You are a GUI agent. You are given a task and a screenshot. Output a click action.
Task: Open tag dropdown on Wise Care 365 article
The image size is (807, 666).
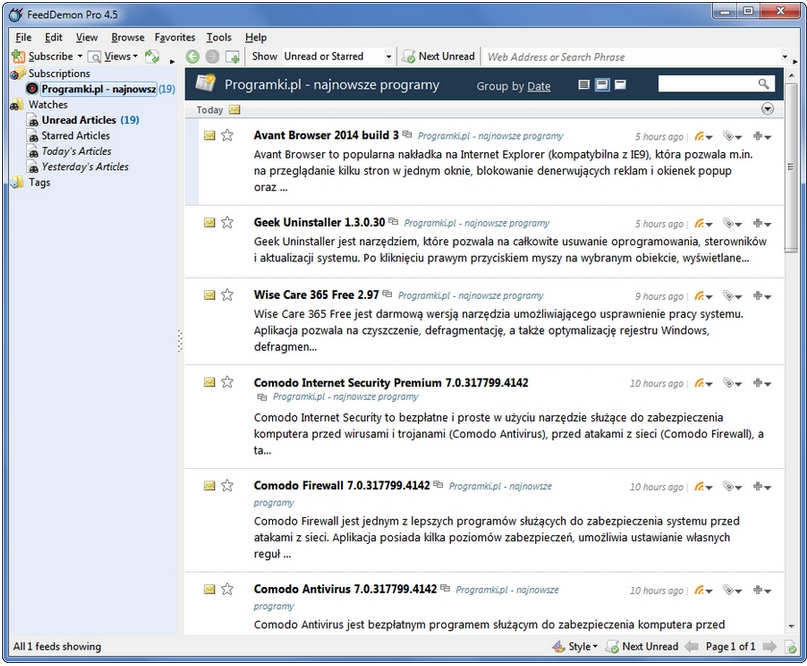click(732, 296)
